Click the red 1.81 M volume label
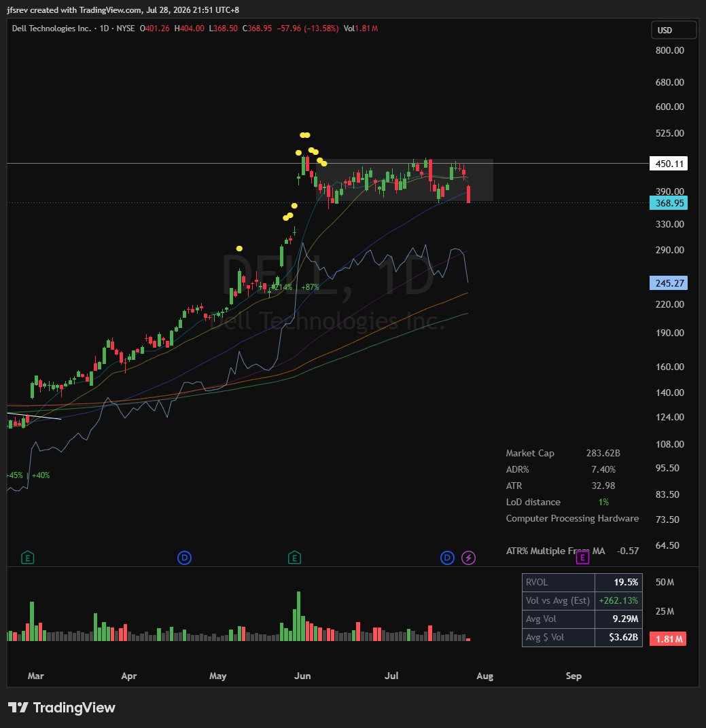This screenshot has width=706, height=728. click(668, 639)
